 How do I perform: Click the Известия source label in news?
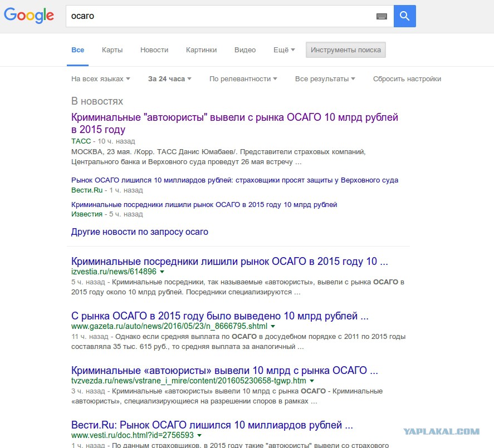(x=87, y=214)
